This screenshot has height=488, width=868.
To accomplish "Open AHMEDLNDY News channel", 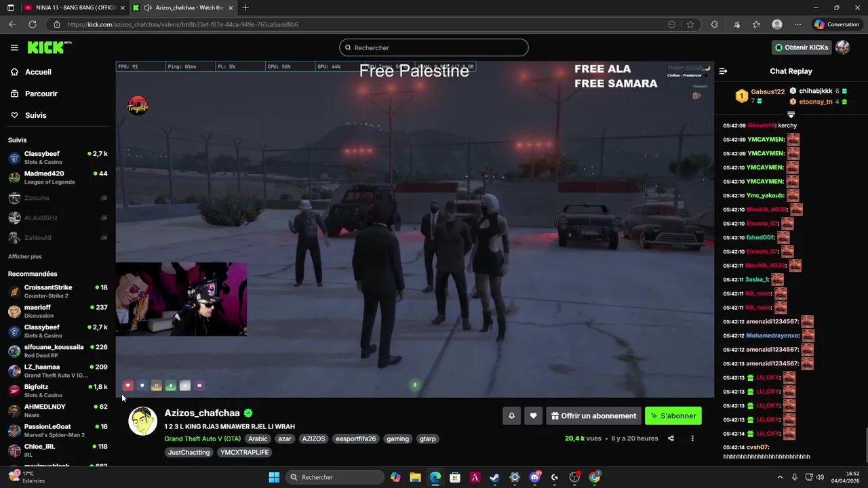I will pos(58,411).
